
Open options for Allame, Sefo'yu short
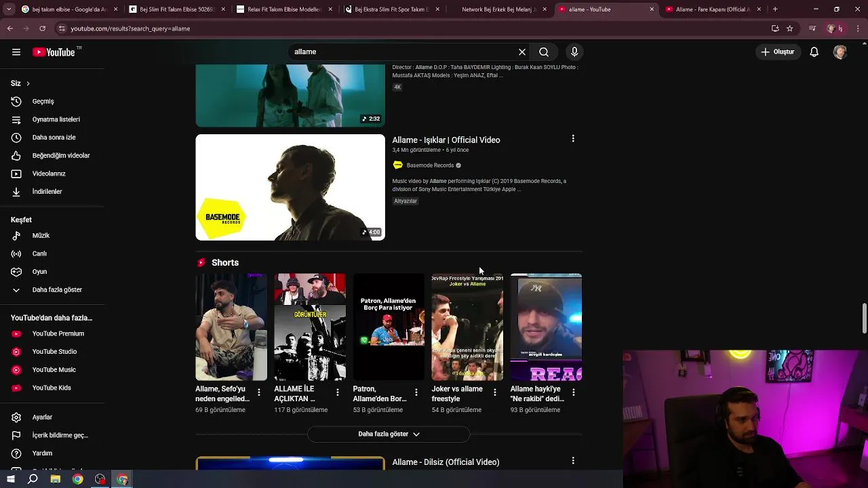pos(259,392)
